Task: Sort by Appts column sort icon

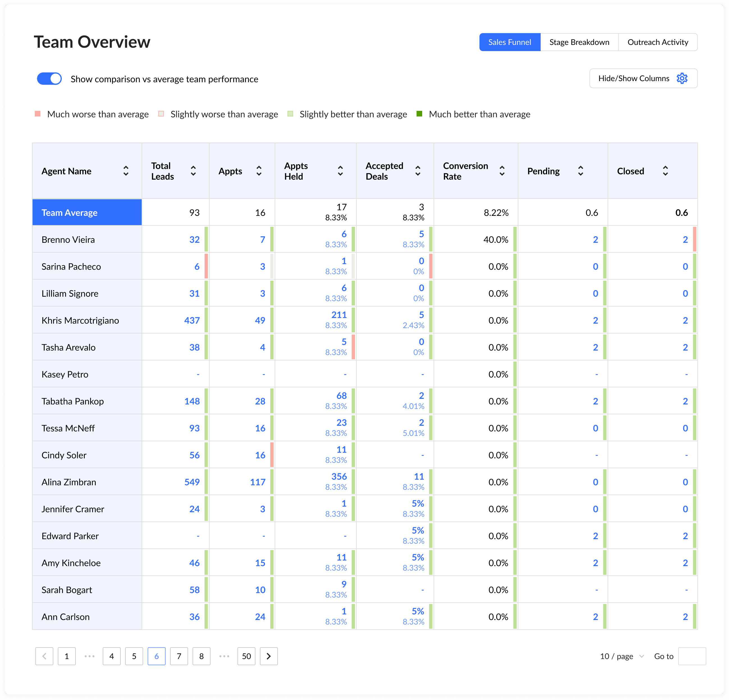Action: click(259, 171)
